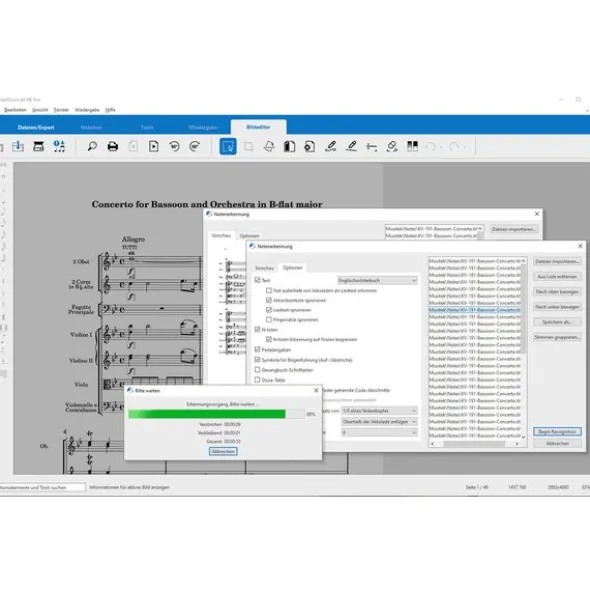
Task: Switch to Vorschau tab in front dialog
Action: 264,268
